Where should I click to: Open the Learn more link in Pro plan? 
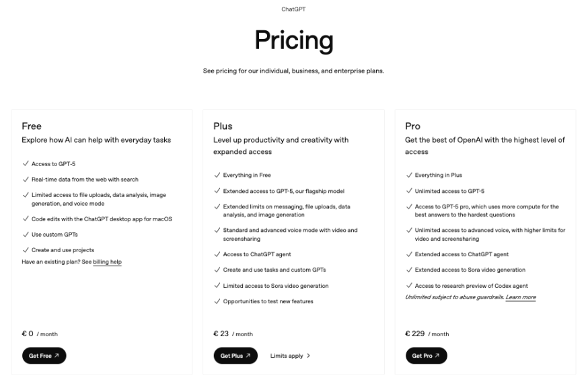point(521,297)
